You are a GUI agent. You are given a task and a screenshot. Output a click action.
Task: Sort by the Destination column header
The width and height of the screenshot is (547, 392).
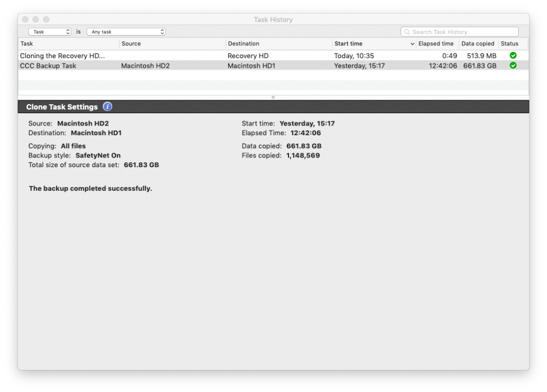coord(279,44)
